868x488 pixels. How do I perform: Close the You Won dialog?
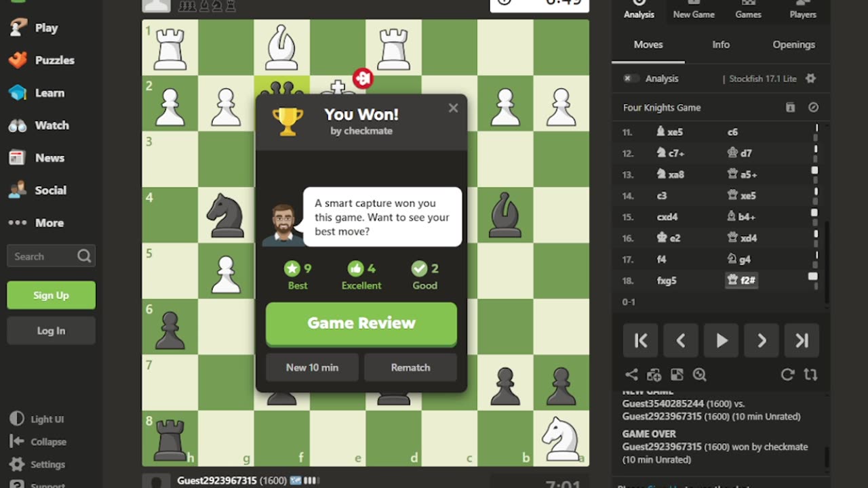point(453,108)
